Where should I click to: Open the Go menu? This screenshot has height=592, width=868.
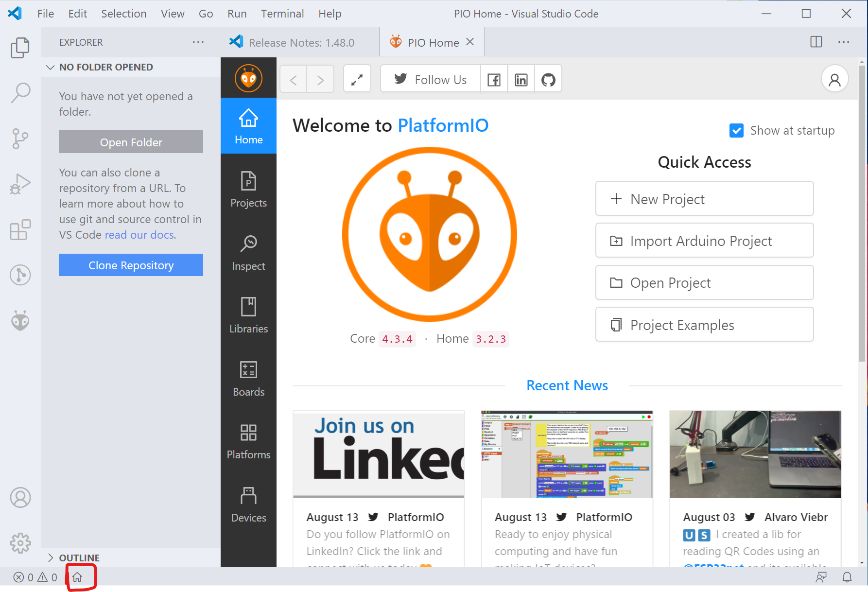pos(206,14)
